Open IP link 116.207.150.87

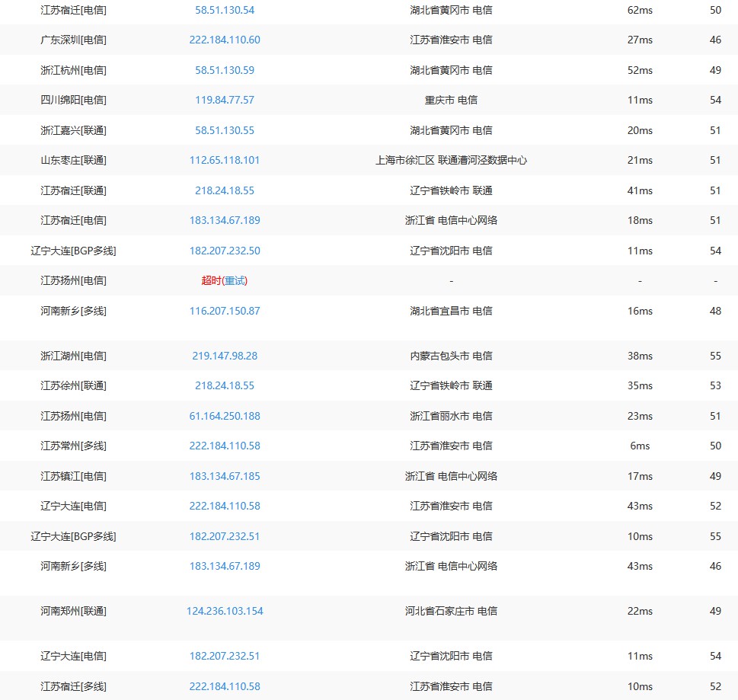[x=225, y=311]
